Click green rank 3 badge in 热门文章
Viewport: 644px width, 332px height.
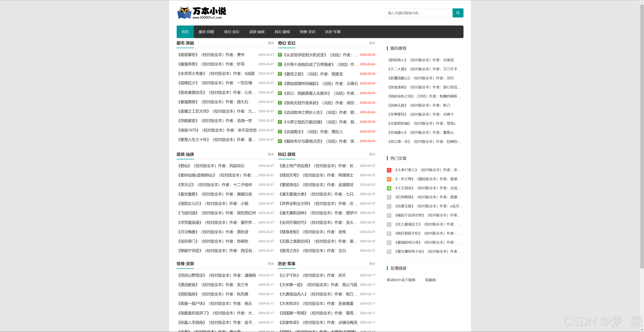pos(389,188)
